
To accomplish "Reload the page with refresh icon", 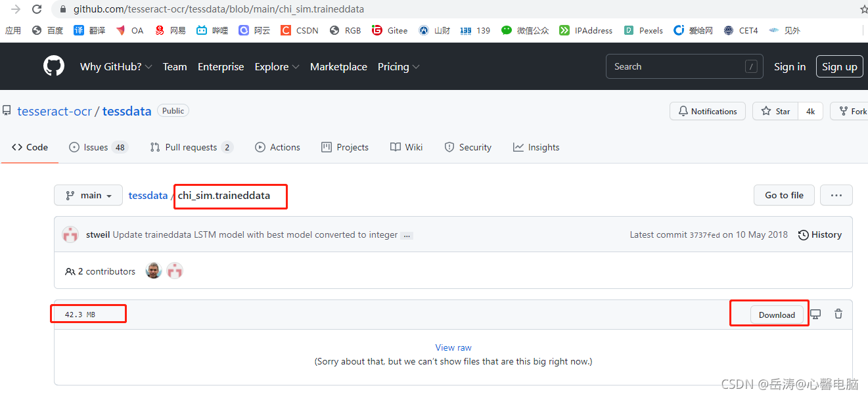I will point(37,9).
